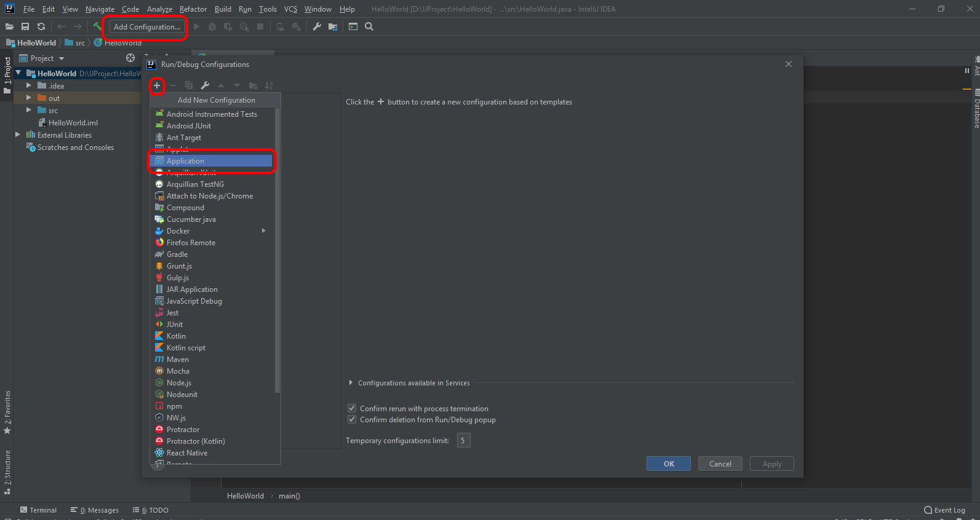Click the Synchronize refresh icon in toolbar
Screen dimensions: 980x520
(x=41, y=26)
